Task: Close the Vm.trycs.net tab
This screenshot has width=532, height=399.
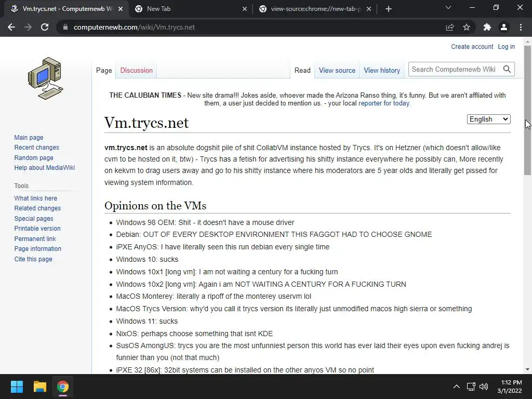Action: [121, 9]
